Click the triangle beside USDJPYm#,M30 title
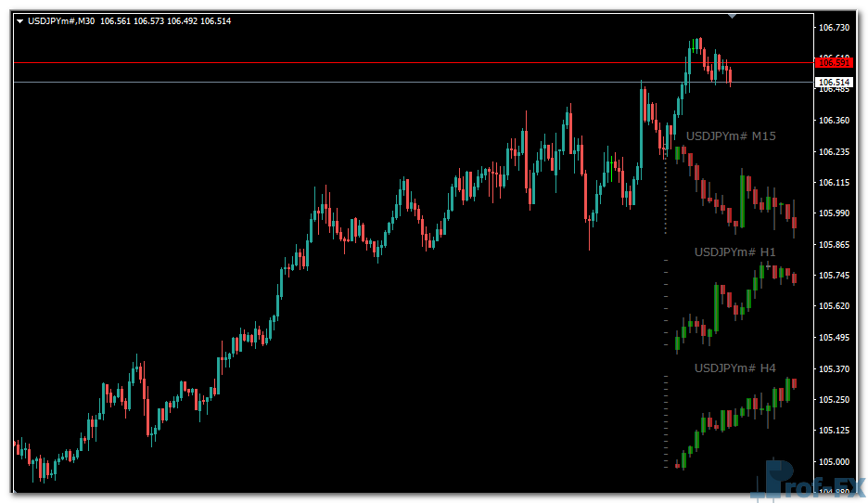868x503 pixels. click(20, 21)
